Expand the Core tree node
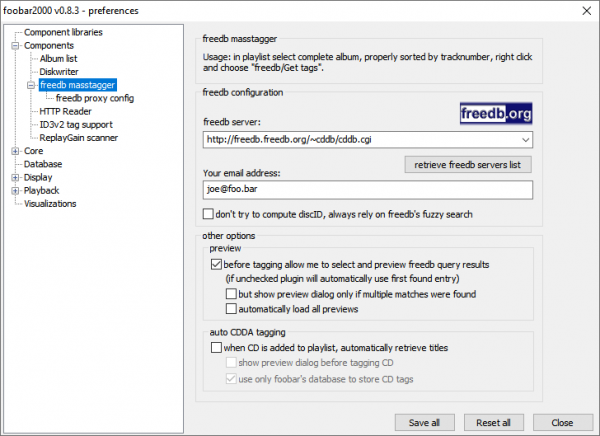 pyautogui.click(x=15, y=151)
